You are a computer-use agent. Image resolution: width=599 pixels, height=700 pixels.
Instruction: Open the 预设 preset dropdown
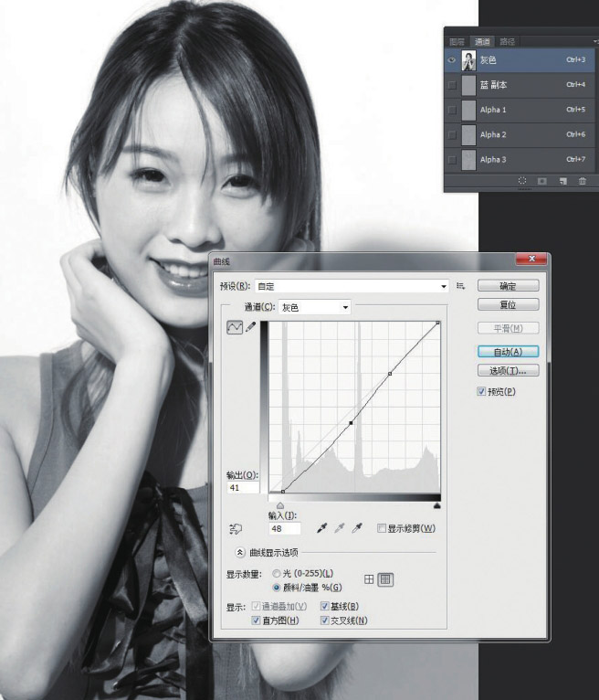click(x=444, y=286)
